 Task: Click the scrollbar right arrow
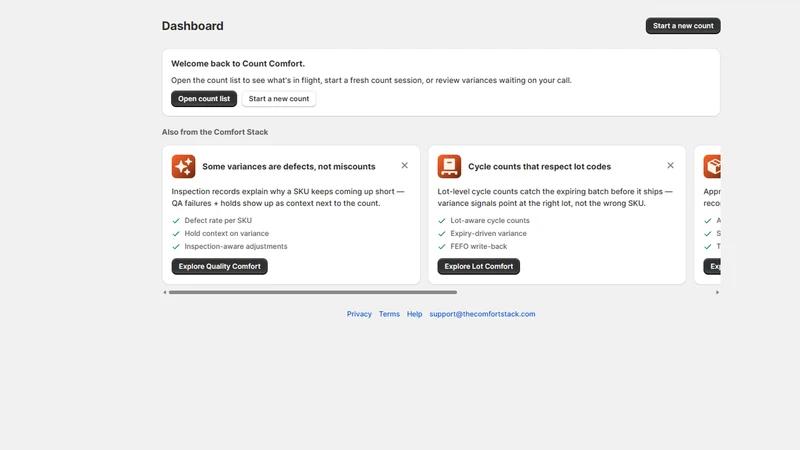(717, 292)
